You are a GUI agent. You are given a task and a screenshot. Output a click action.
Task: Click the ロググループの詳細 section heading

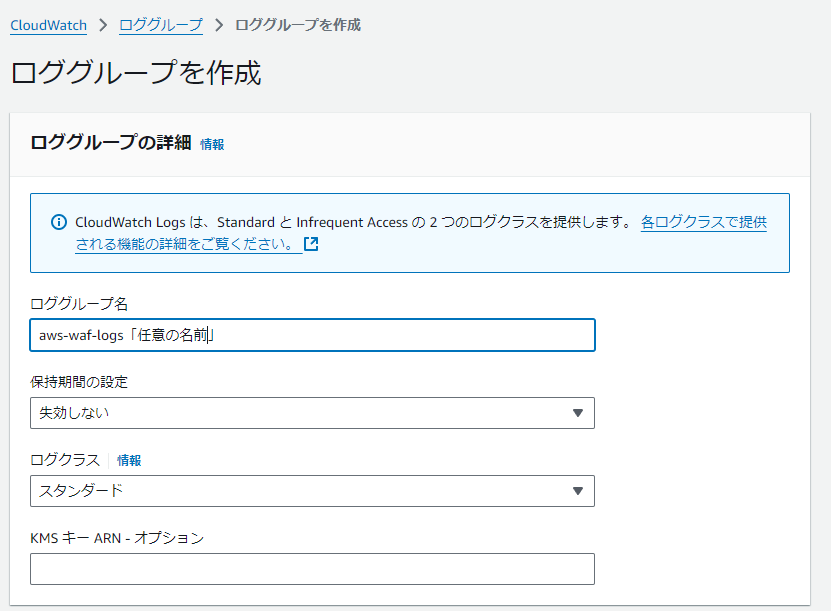(x=111, y=143)
